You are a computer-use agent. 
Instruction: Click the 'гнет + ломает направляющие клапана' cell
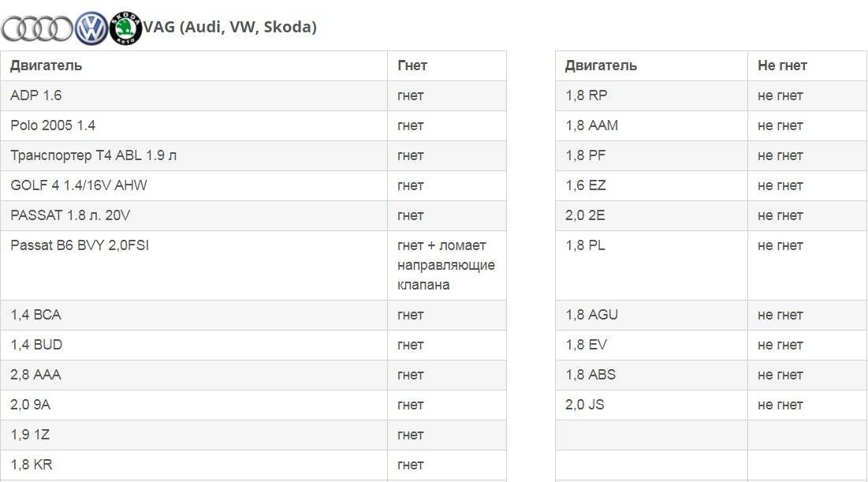[447, 265]
